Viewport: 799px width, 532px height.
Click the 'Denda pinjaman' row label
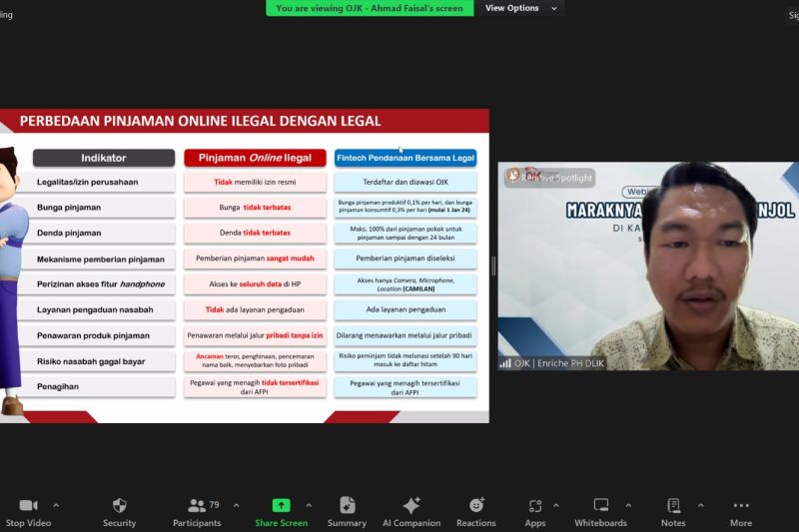coord(69,233)
